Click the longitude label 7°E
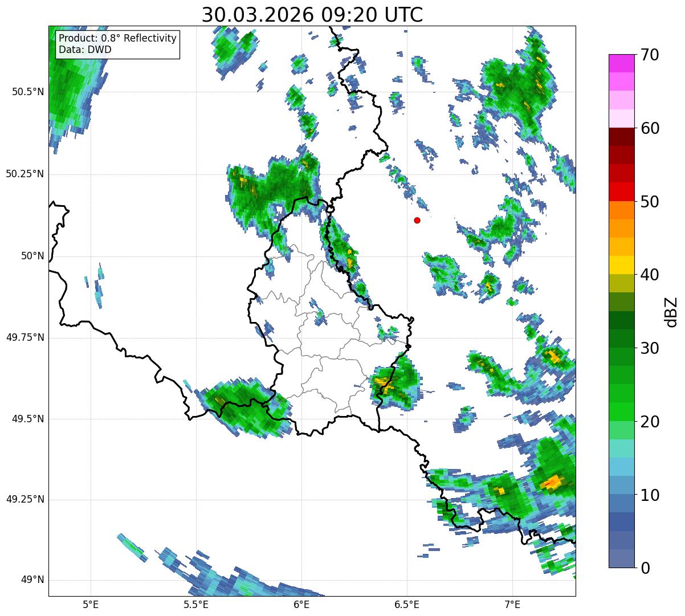Screen dimensions: 685x616 (512, 604)
